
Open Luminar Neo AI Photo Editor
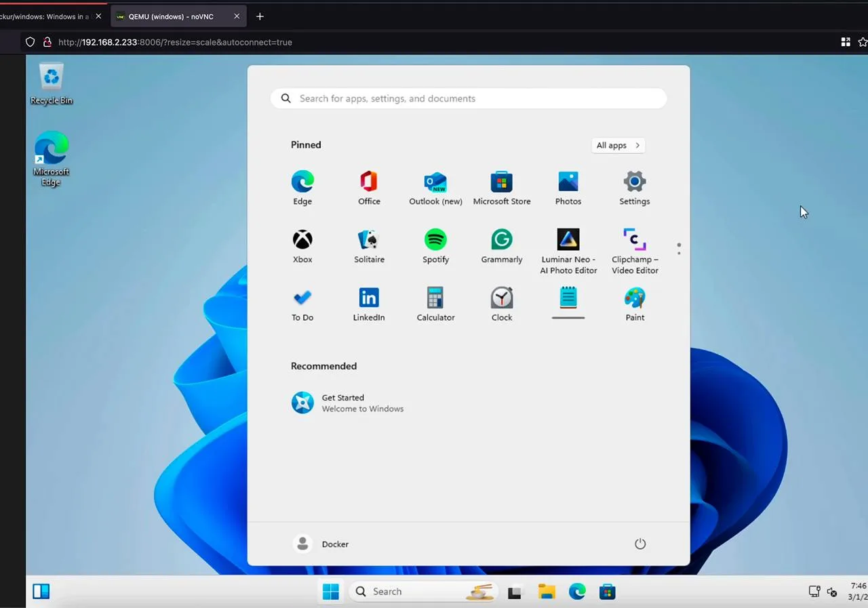click(x=568, y=250)
